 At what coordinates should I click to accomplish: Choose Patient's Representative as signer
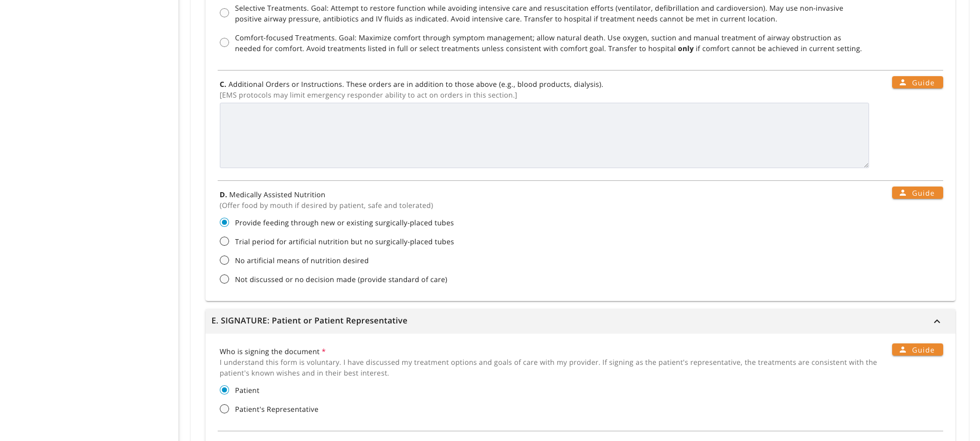tap(224, 409)
